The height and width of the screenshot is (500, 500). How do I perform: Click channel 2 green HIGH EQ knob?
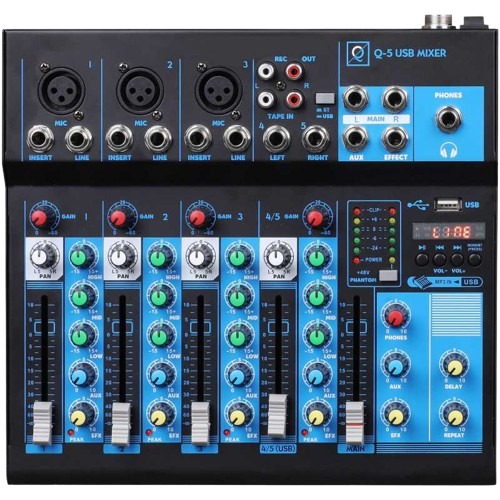click(x=159, y=257)
